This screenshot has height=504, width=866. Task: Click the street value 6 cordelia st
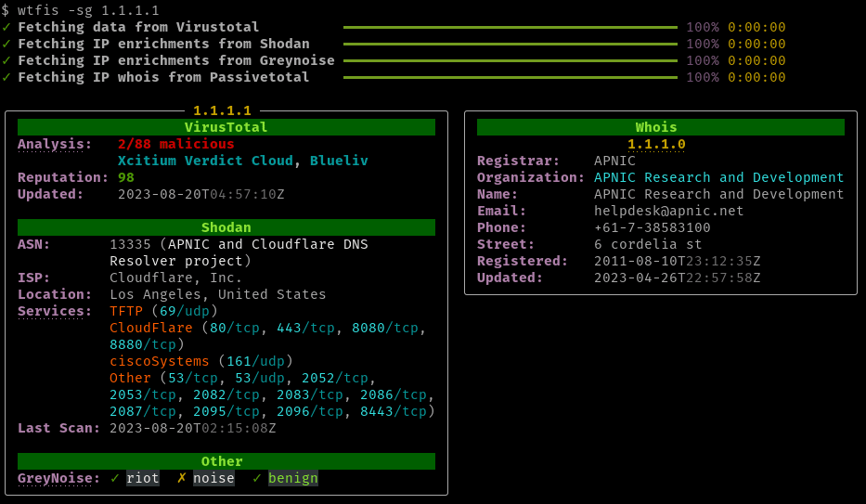tap(648, 244)
